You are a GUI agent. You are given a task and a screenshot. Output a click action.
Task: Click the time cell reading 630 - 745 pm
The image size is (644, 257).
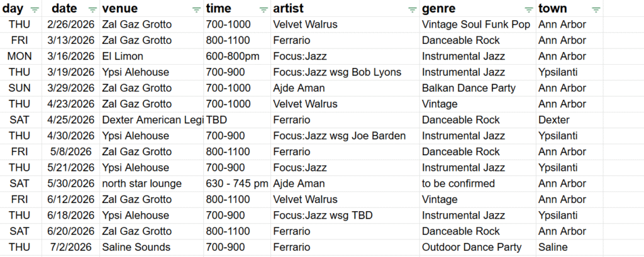pyautogui.click(x=237, y=183)
